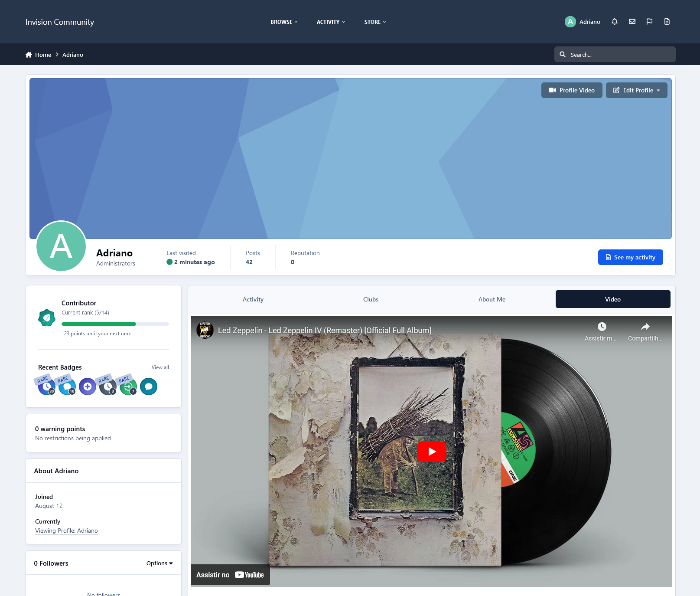This screenshot has height=596, width=700.
Task: Expand the Activity menu in navbar
Action: tap(331, 22)
